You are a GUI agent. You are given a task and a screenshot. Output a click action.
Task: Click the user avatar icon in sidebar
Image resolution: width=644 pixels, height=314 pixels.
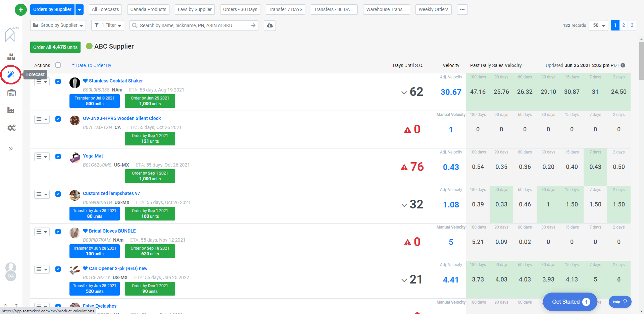click(x=11, y=267)
